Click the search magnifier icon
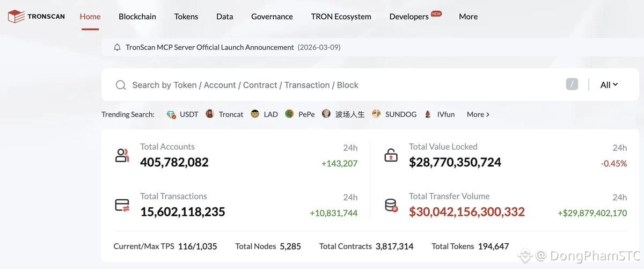 coord(121,85)
